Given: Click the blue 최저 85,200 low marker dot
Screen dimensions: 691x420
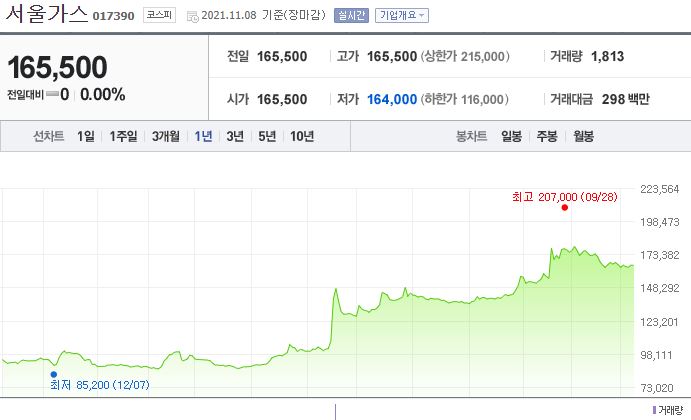Looking at the screenshot, I should point(54,375).
